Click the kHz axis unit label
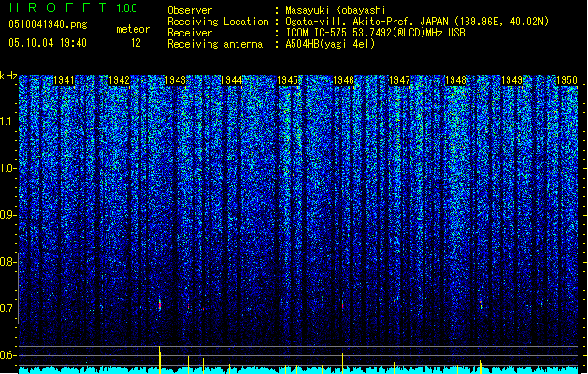This screenshot has width=588, height=374. point(8,76)
